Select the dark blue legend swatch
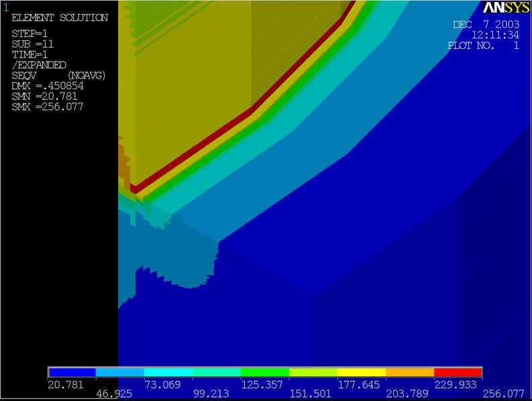 [x=72, y=371]
